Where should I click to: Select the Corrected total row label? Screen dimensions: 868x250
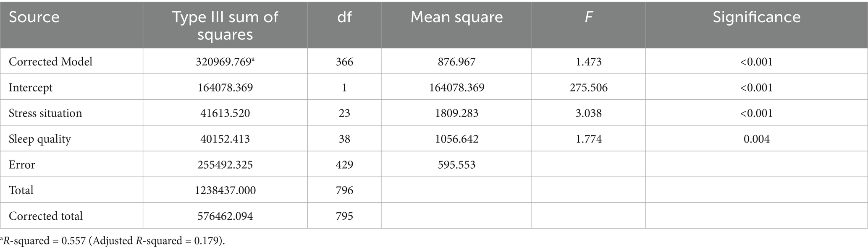coord(46,216)
